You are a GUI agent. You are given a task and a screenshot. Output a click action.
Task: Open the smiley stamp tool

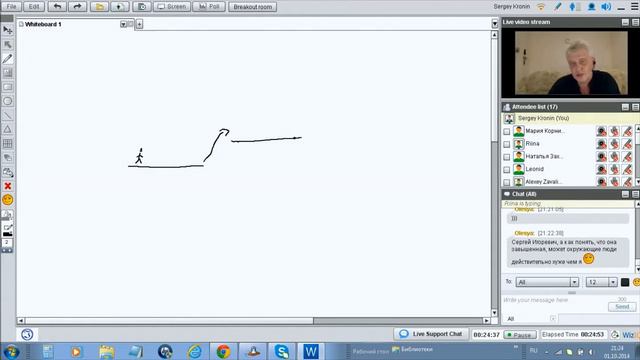[7, 200]
